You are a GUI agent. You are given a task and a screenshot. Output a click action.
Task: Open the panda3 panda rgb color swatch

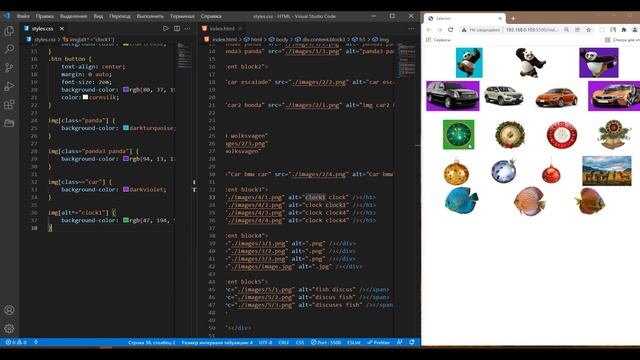click(126, 158)
